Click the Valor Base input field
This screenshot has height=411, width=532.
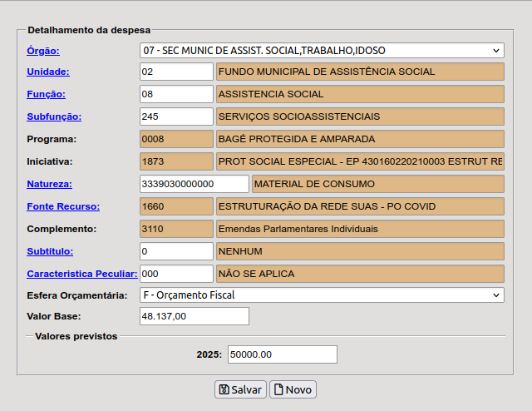[x=194, y=316]
